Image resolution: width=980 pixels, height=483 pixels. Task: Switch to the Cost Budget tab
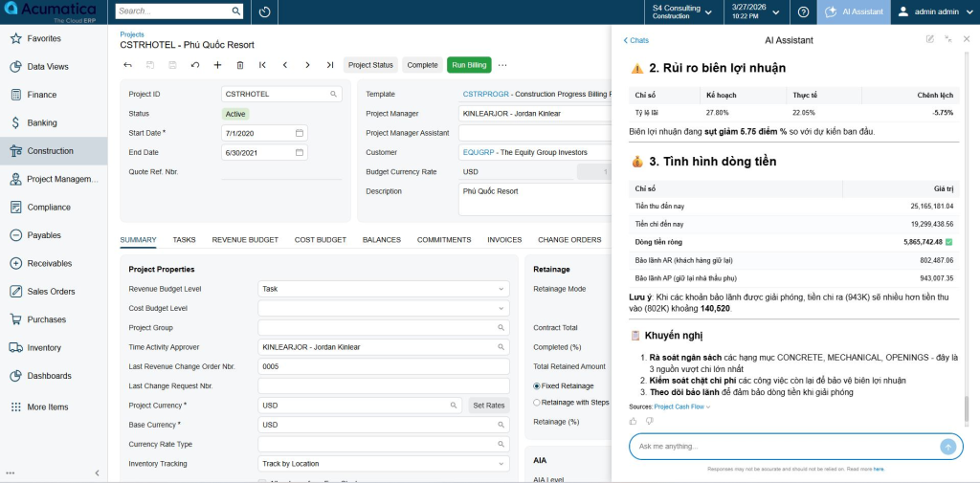pyautogui.click(x=320, y=240)
